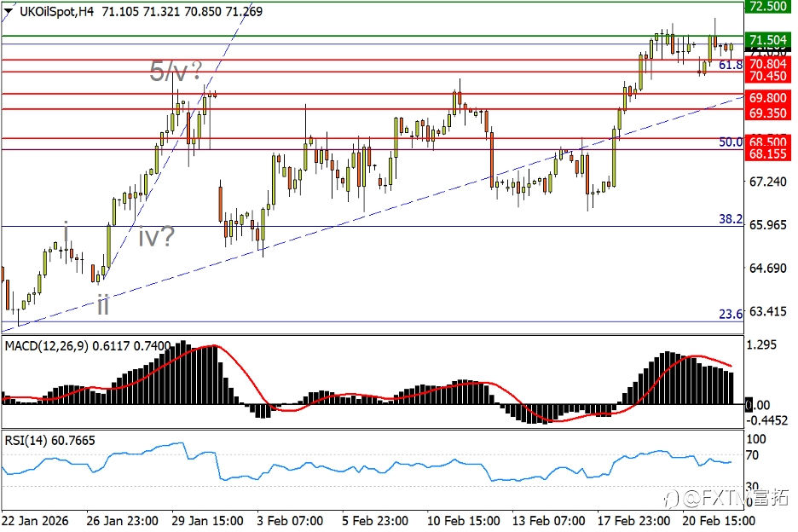Click the UKOilSpot,H4 chart title
Image resolution: width=798 pixels, height=532 pixels.
click(56, 11)
